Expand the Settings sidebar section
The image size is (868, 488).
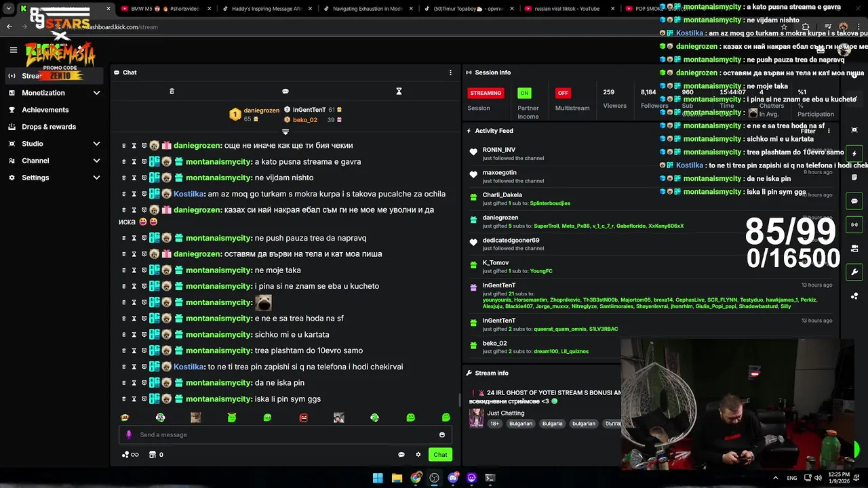pos(96,178)
